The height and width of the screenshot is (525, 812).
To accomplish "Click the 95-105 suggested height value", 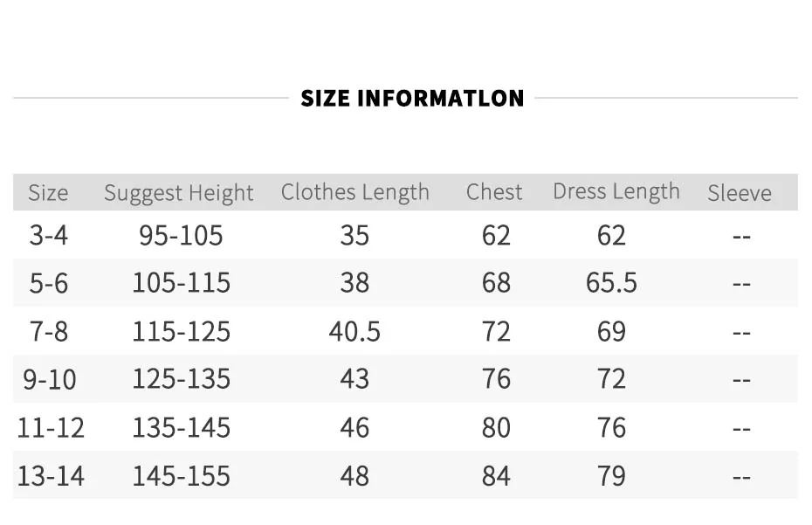I will point(181,235).
